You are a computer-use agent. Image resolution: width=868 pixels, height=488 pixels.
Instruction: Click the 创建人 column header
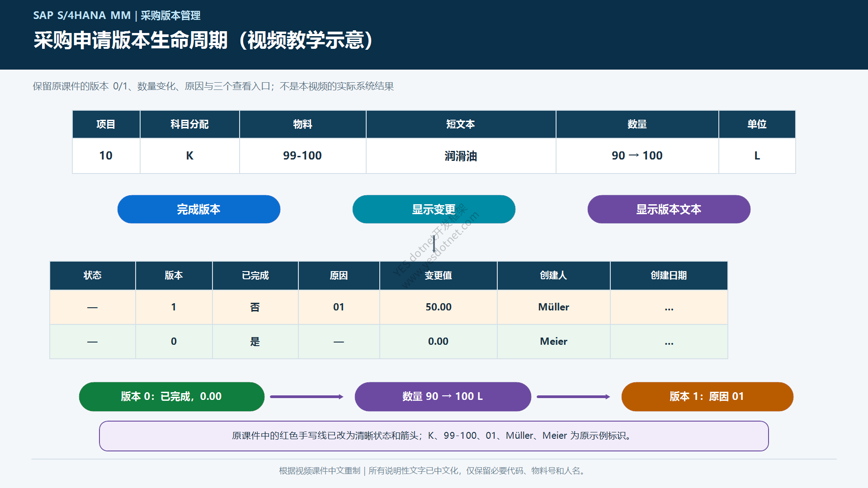coord(554,276)
